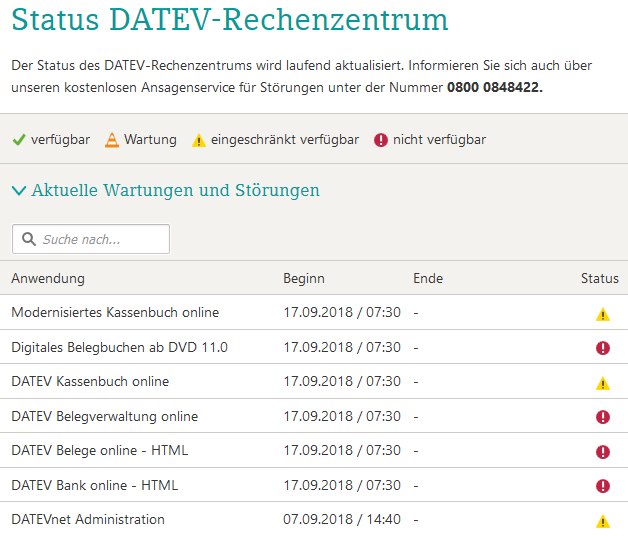Select the DATEV Belegverwaltung online entry

pyautogui.click(x=105, y=417)
